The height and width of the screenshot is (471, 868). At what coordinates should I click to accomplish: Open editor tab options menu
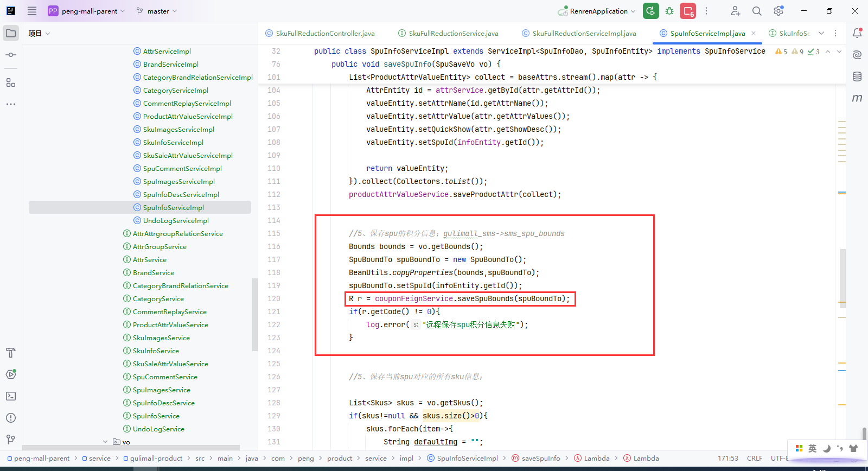[835, 33]
